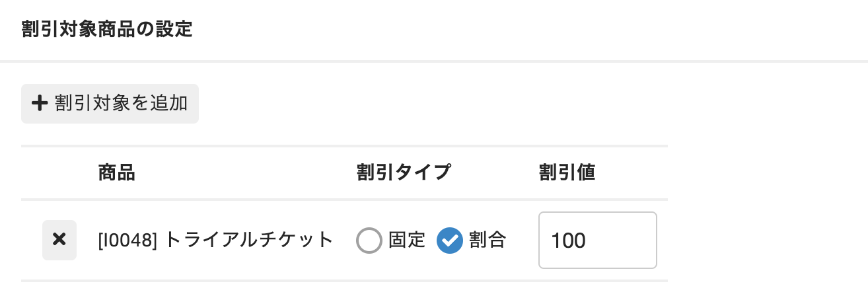The height and width of the screenshot is (300, 868).
Task: Click the [I0048] product code
Action: 127,240
